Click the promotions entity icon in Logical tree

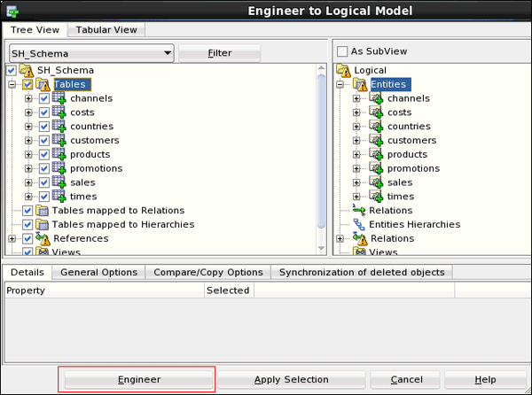coord(376,168)
